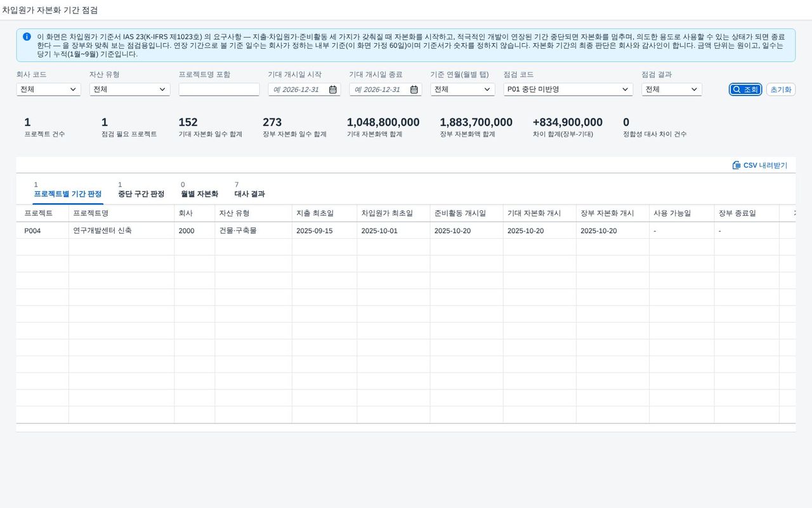
Task: Click the company code 2000 cell
Action: (194, 231)
